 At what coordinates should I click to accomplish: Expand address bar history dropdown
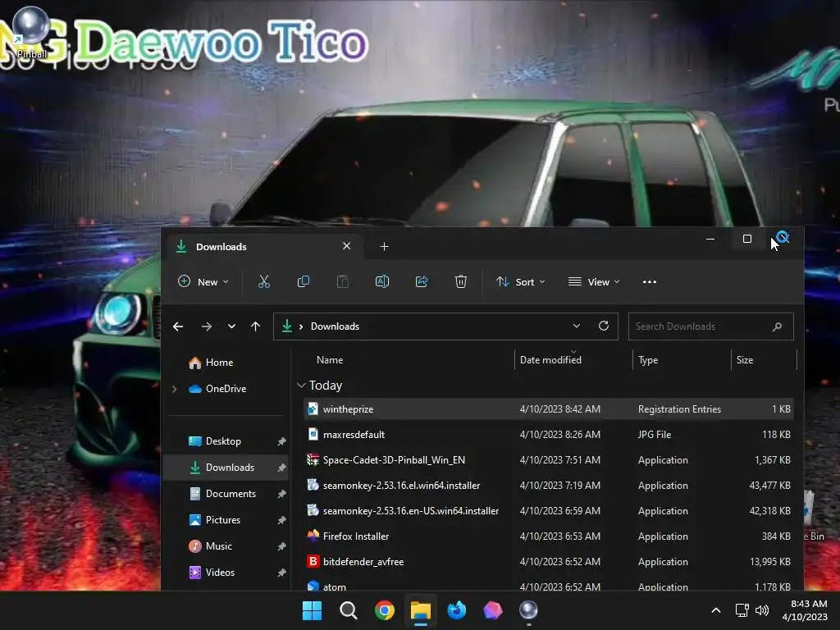coord(577,326)
